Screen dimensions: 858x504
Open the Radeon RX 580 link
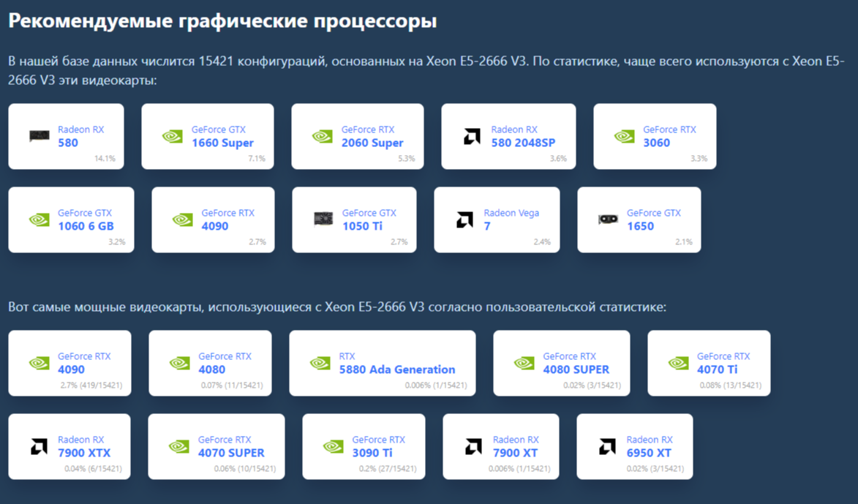coord(81,136)
